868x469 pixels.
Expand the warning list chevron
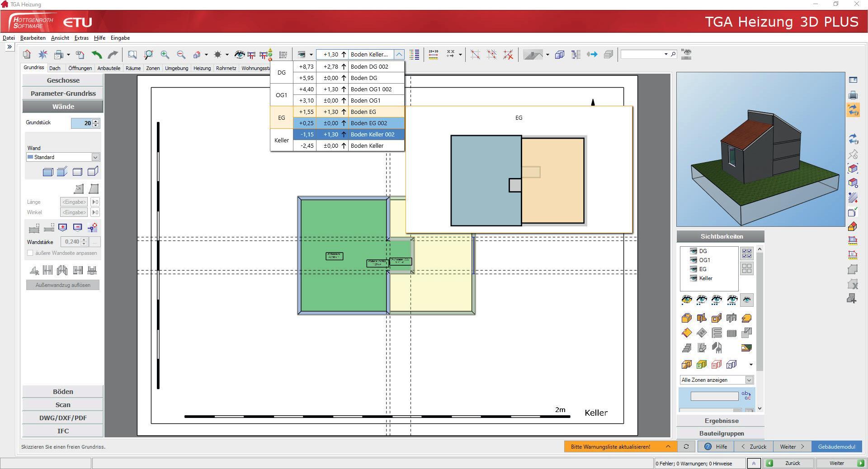(668, 446)
